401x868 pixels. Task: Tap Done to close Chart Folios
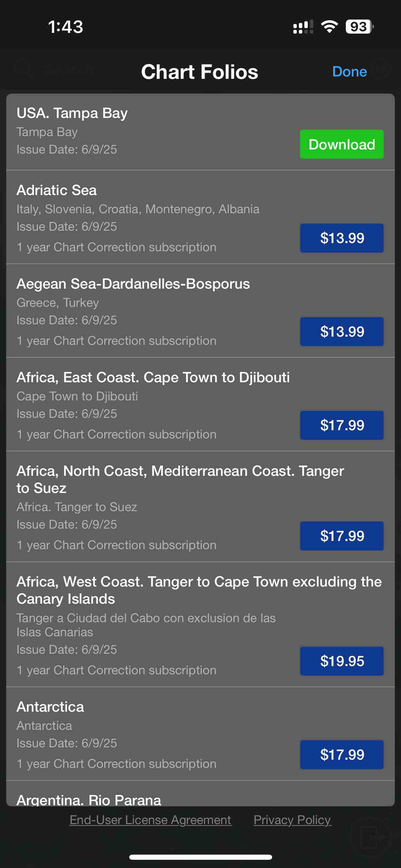[349, 72]
